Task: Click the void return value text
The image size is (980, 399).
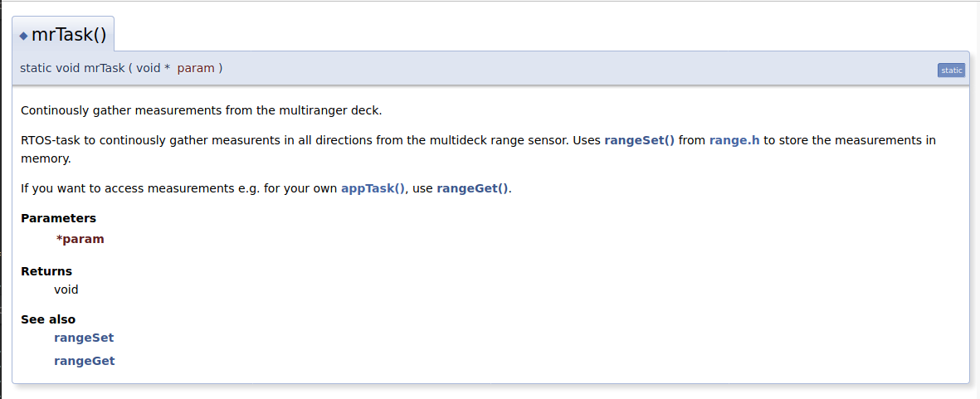Action: (66, 290)
